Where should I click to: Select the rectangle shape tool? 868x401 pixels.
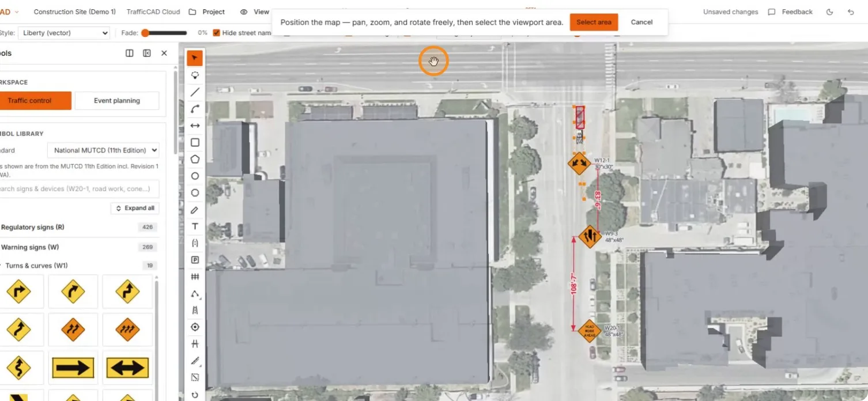pyautogui.click(x=195, y=142)
